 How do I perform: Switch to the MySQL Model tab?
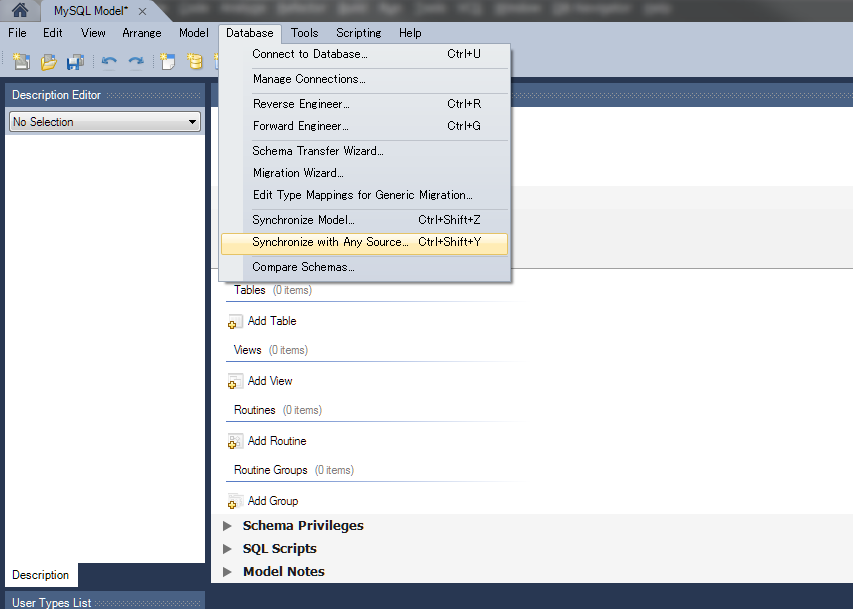tap(90, 11)
